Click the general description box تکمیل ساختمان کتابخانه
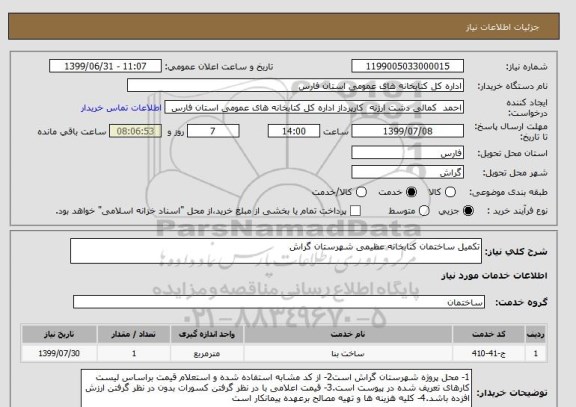This screenshot has height=407, width=576. pos(276,251)
